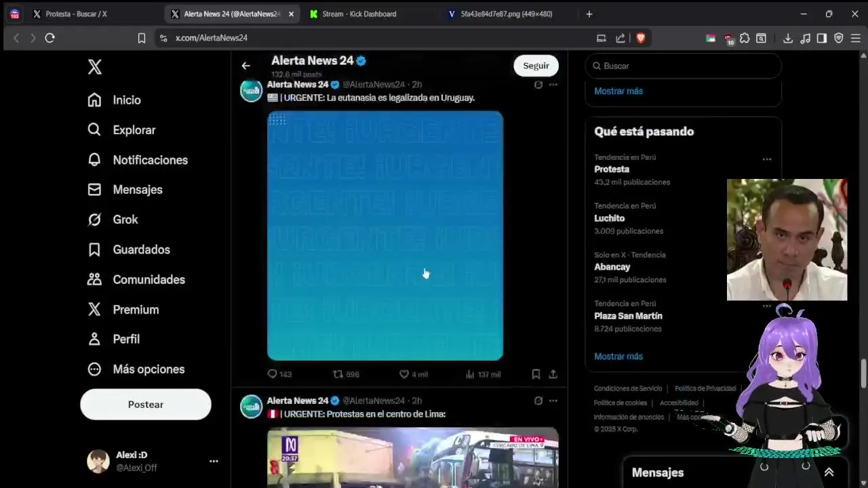Viewport: 868px width, 488px height.
Task: Share the Uruguay euthanasia post
Action: point(553,374)
